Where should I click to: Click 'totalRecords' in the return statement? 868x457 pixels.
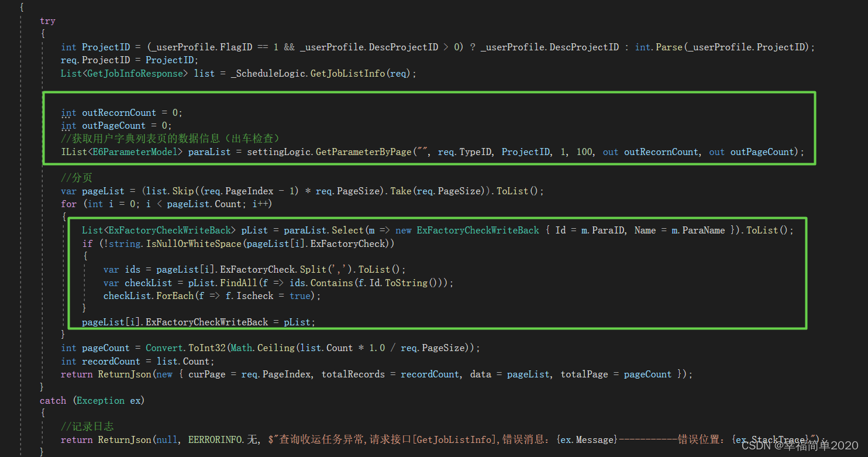coord(353,374)
